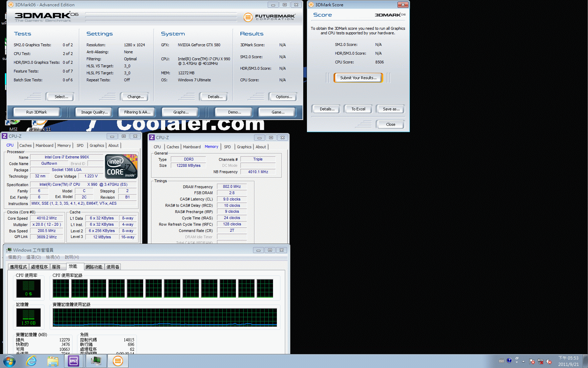
Task: Show hidden system tray icons
Action: pos(524,361)
